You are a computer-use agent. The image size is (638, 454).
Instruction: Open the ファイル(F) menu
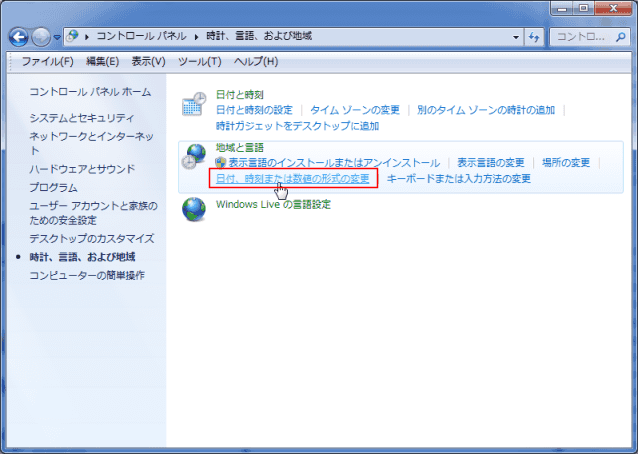[47, 61]
